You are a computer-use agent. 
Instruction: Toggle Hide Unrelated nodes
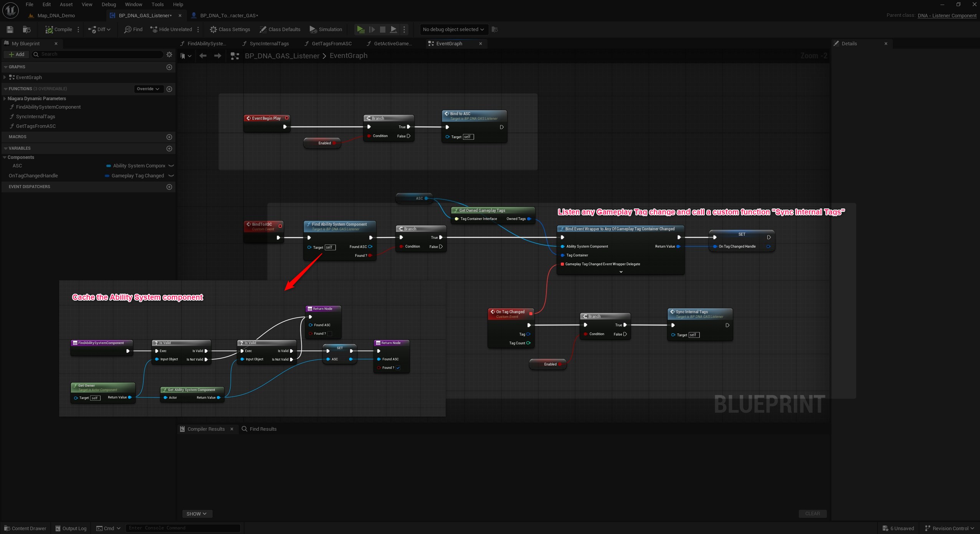[171, 30]
